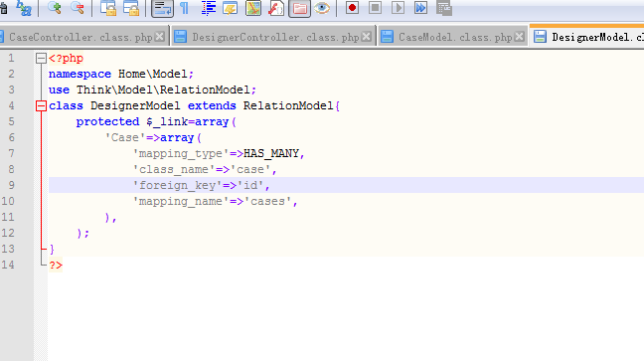644x361 pixels.
Task: Click 'DesignerModel' class name on line 4
Action: (135, 105)
